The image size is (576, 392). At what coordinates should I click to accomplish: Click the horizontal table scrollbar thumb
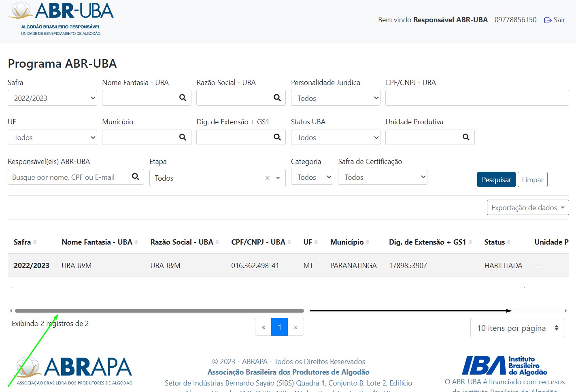click(159, 311)
